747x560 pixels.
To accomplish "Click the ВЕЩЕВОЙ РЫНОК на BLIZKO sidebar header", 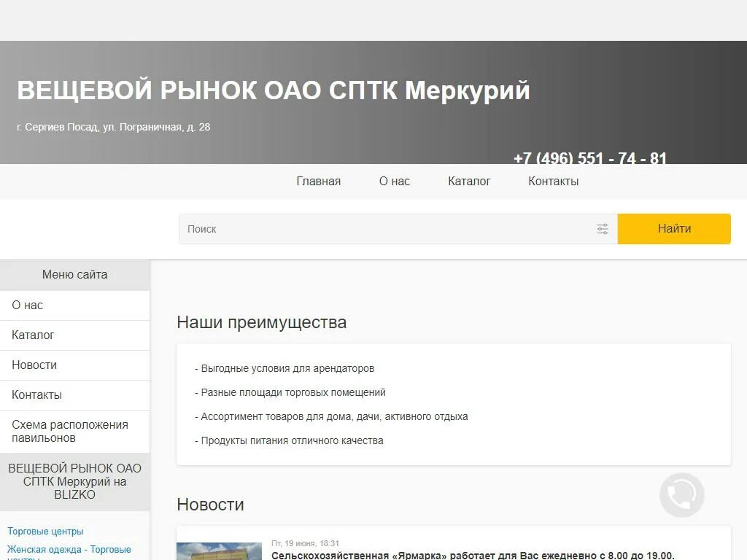I will point(75,481).
